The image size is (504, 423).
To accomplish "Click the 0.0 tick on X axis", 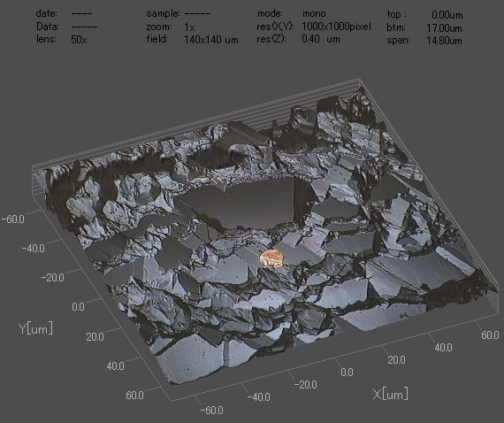I will click(x=347, y=373).
